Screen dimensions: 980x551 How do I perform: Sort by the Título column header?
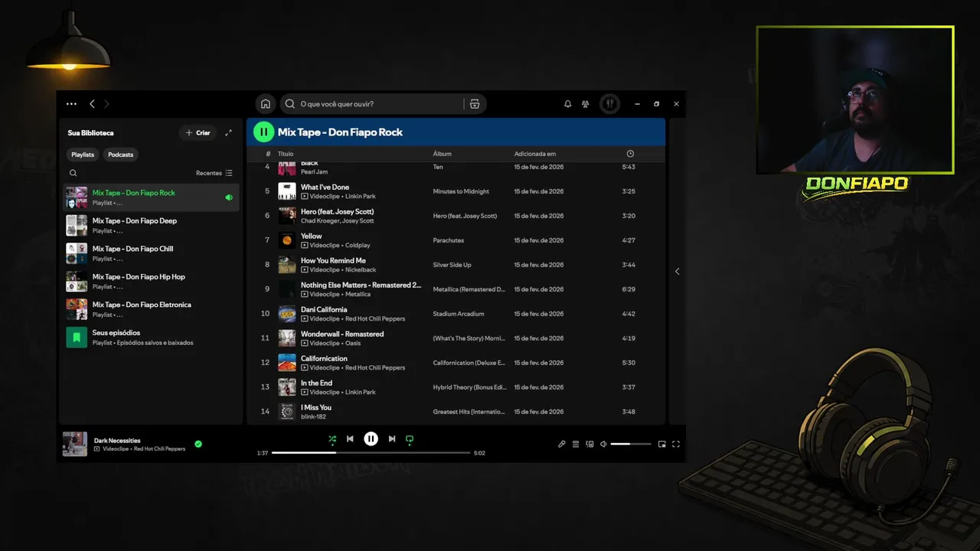click(286, 154)
